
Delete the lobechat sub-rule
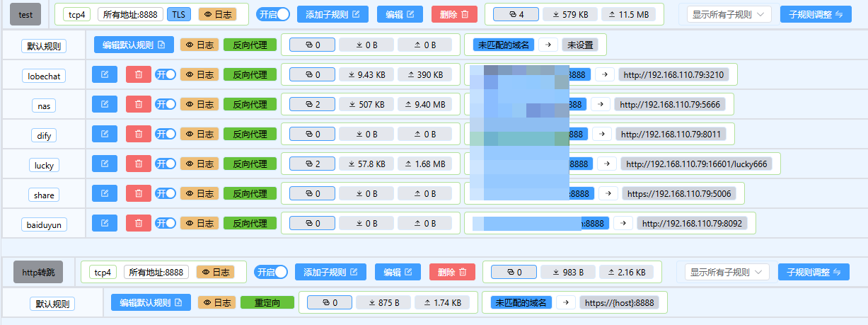(139, 74)
